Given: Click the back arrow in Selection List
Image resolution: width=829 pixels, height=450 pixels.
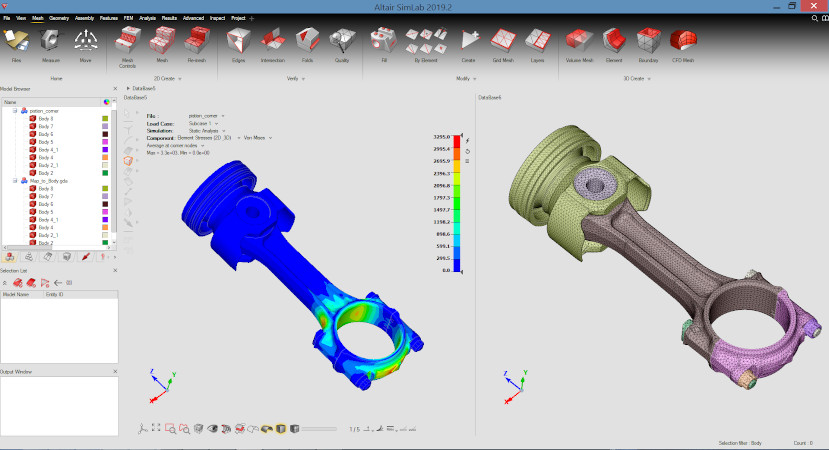Looking at the screenshot, I should 58,283.
